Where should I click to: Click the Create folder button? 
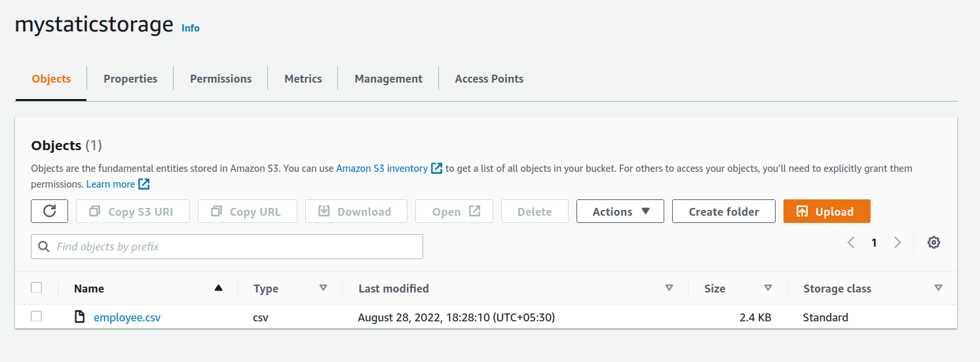(x=723, y=211)
